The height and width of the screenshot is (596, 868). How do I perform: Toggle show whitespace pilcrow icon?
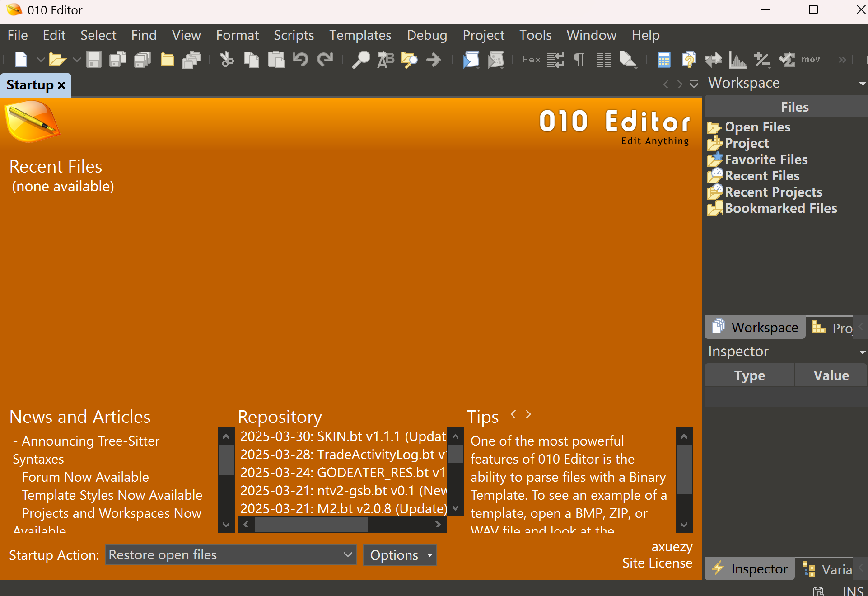[x=579, y=59]
